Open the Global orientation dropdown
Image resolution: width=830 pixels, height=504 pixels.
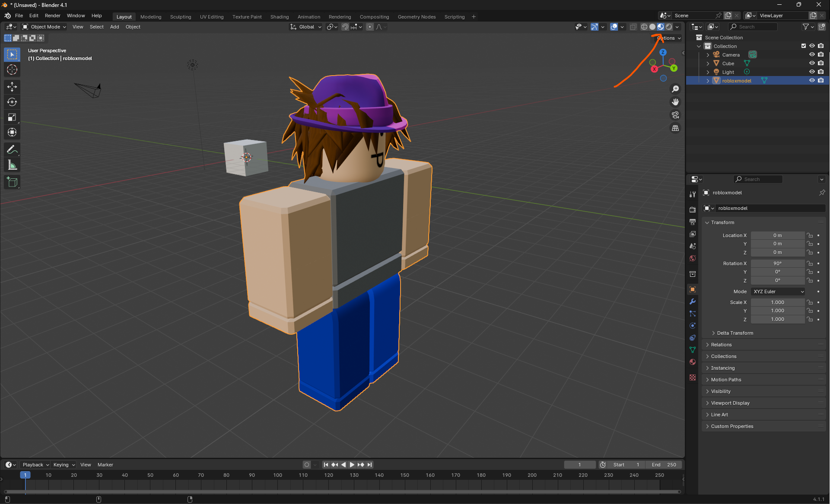[x=306, y=27]
